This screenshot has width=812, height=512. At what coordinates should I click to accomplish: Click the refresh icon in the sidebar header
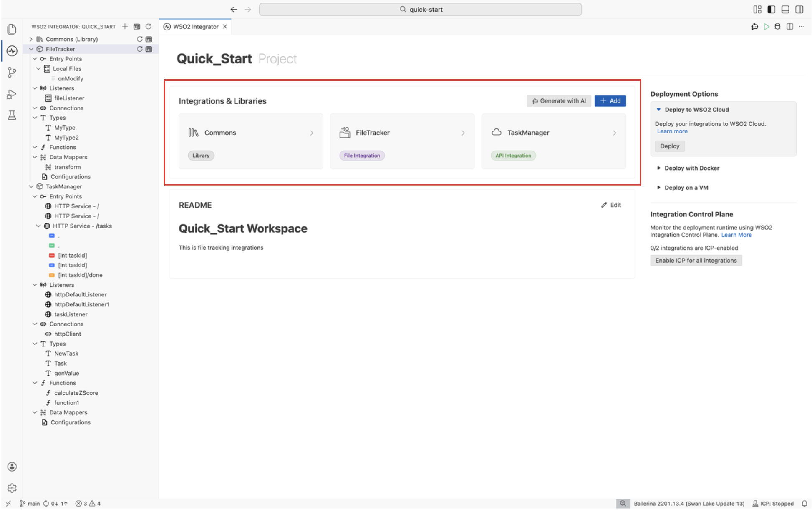coord(148,26)
